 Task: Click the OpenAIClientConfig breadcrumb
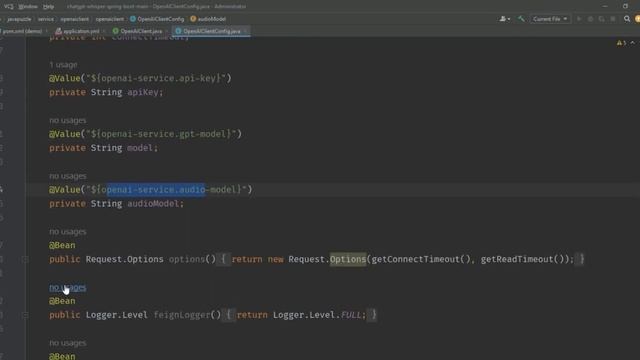pos(160,19)
